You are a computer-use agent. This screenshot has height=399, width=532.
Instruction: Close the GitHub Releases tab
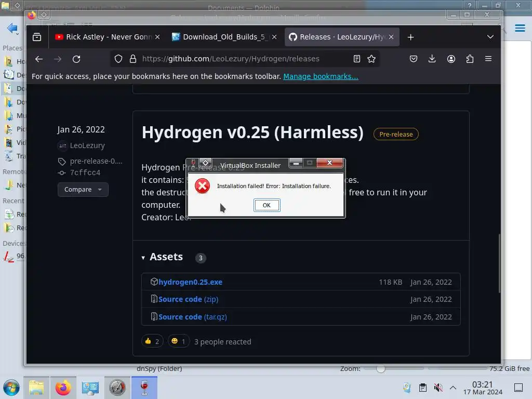[391, 37]
